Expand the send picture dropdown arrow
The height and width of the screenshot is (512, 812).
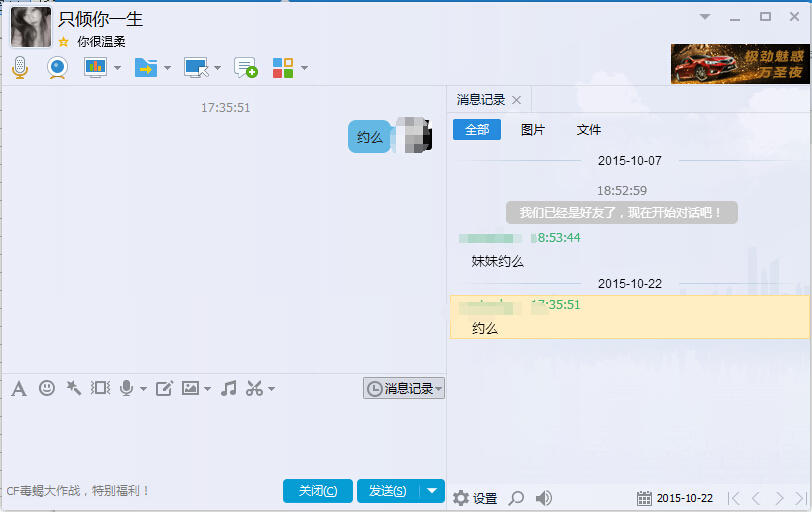[x=207, y=389]
